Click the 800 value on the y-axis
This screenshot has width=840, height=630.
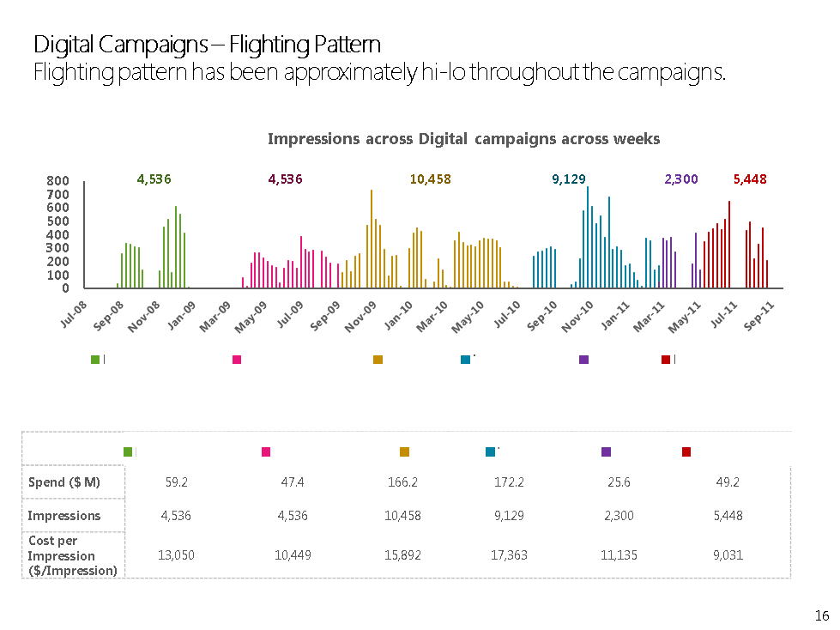57,181
